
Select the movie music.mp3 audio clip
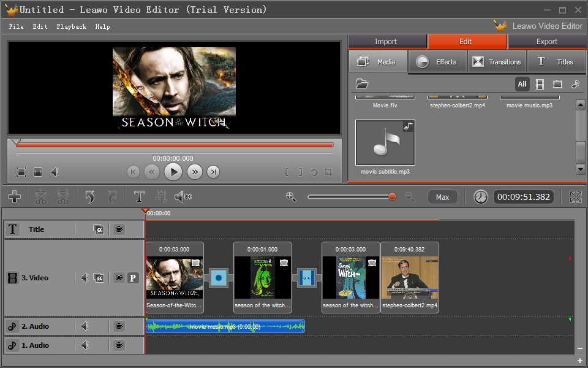tap(225, 326)
